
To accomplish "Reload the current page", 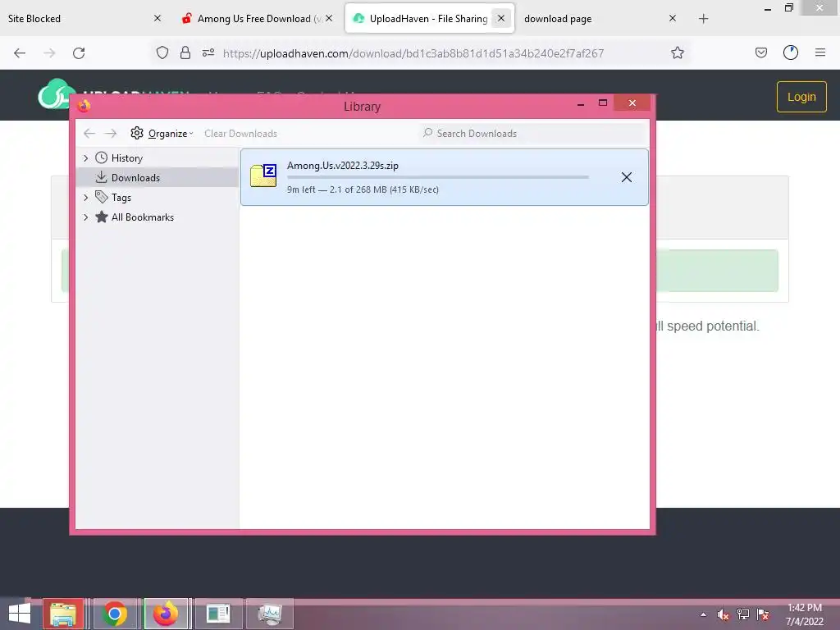I will click(79, 53).
